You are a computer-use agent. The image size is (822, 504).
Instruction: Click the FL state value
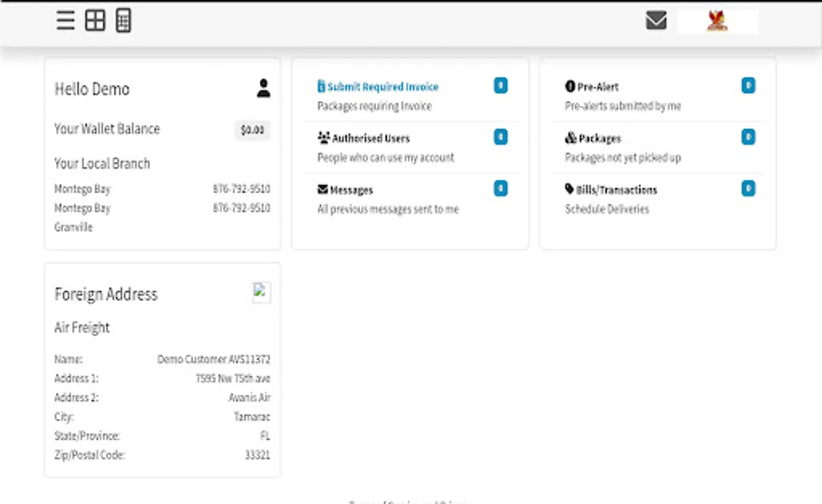coord(265,436)
